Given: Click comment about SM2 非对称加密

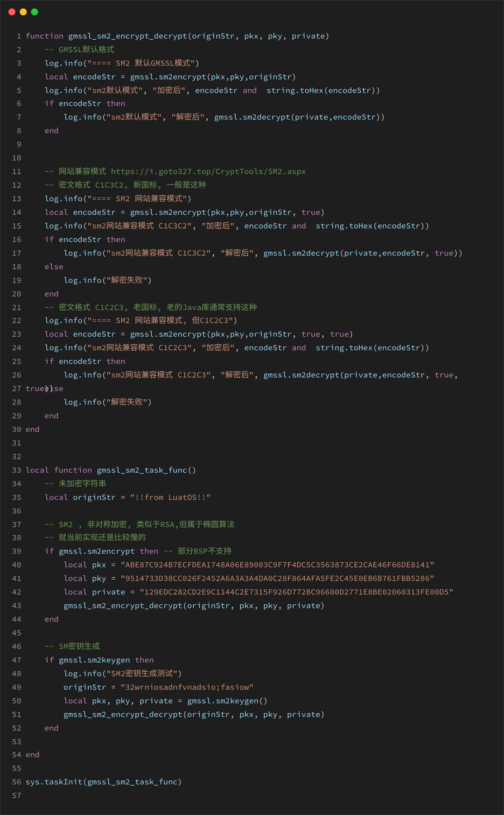Looking at the screenshot, I should pos(140,524).
